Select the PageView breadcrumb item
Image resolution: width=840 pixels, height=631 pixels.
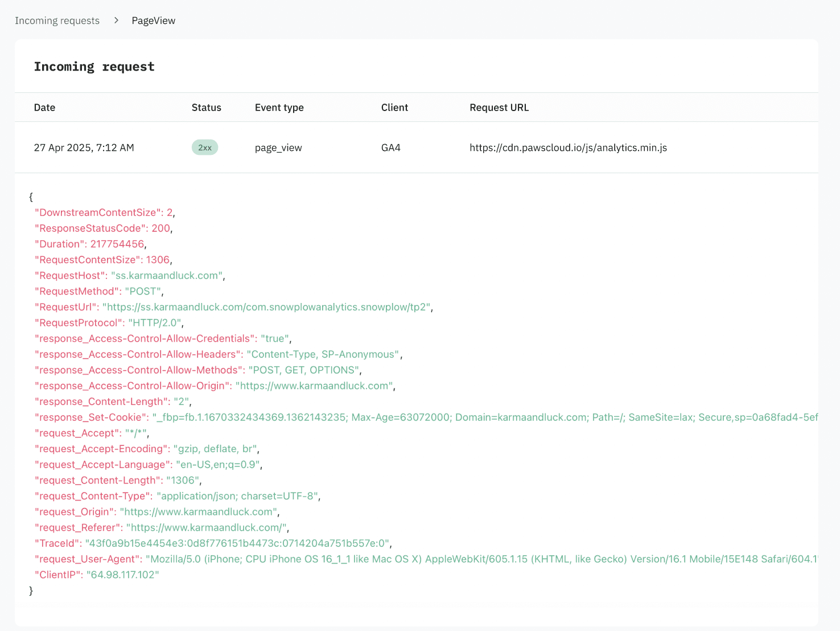click(x=153, y=21)
